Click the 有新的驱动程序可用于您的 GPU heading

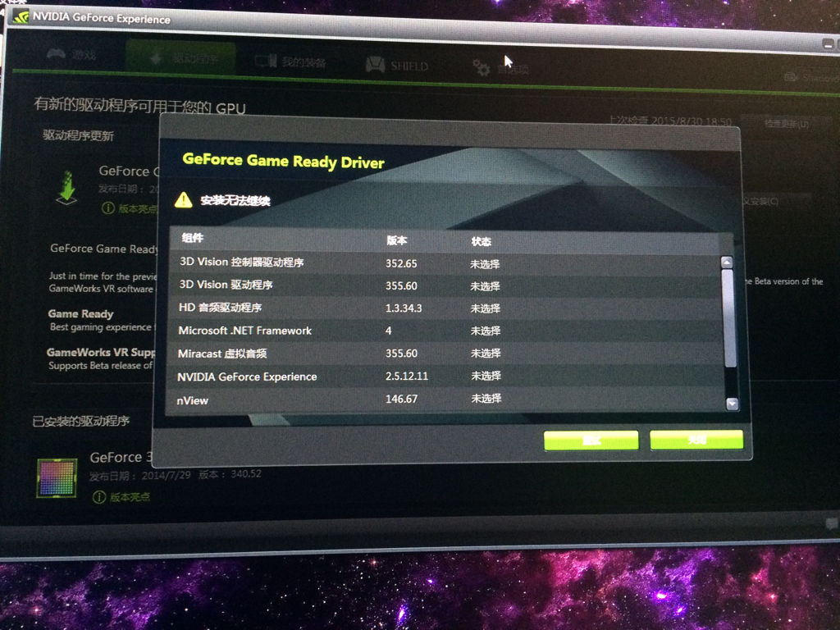coord(139,106)
